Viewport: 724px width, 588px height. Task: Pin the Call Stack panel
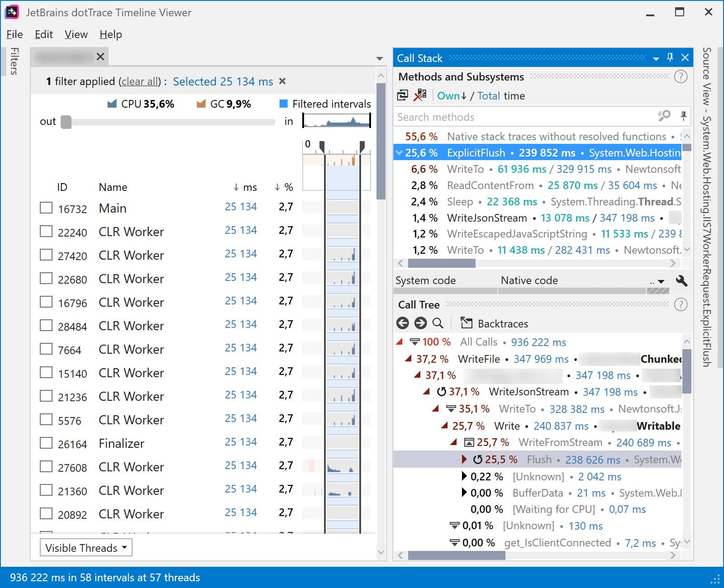click(670, 57)
